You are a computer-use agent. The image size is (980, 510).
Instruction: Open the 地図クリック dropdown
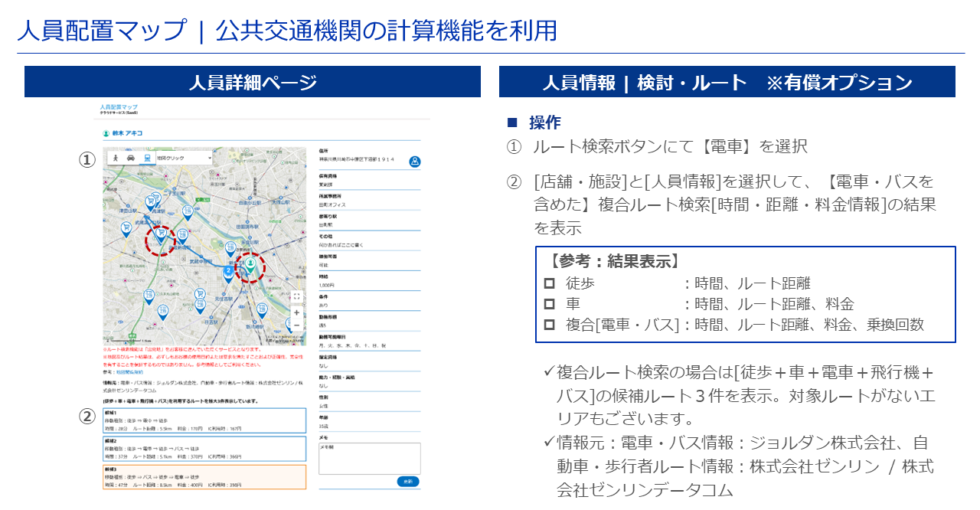pos(183,157)
